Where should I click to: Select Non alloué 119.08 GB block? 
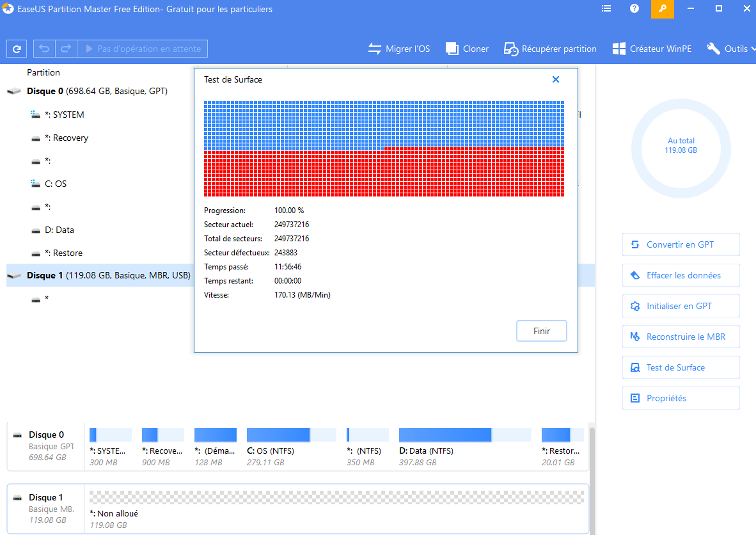(336, 509)
